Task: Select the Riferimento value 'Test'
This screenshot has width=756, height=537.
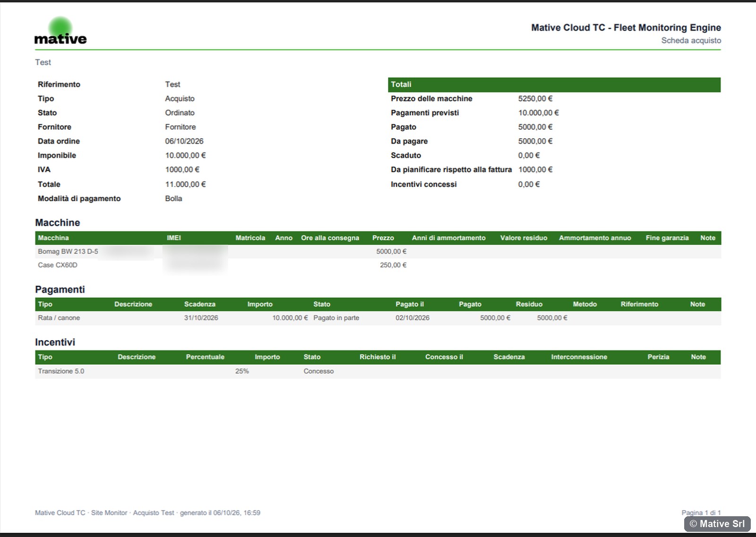Action: click(172, 85)
